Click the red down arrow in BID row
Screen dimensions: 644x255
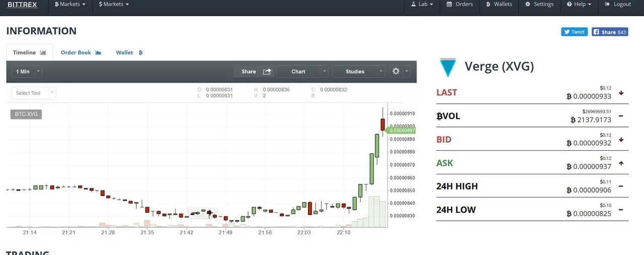coord(621,140)
